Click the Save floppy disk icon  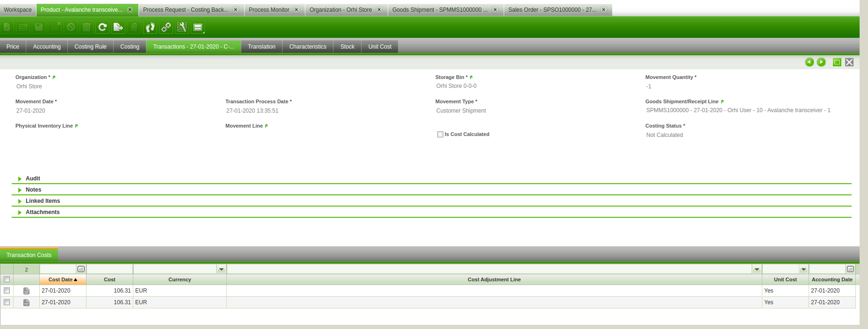tap(39, 27)
